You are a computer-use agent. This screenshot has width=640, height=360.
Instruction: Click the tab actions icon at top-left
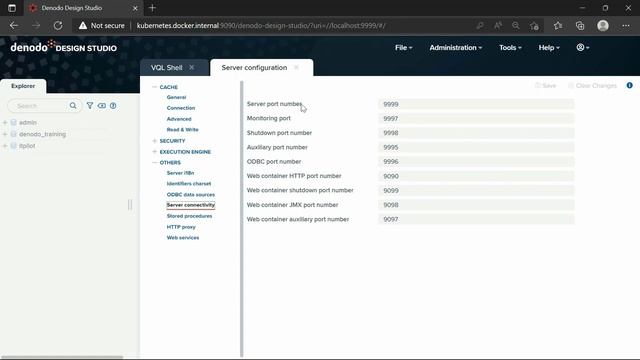pyautogui.click(x=12, y=8)
